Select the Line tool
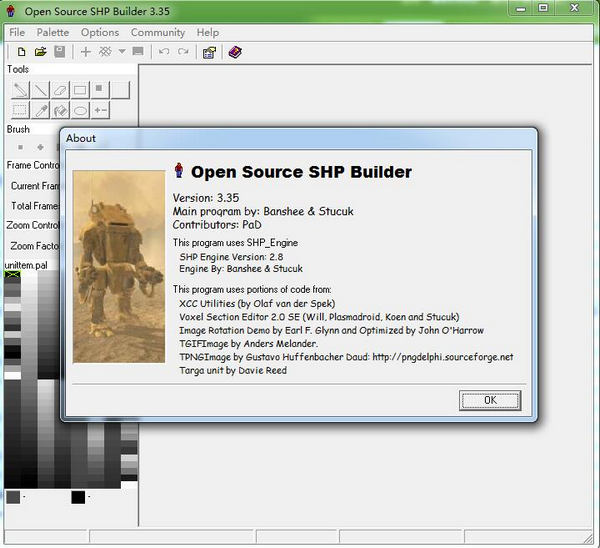The height and width of the screenshot is (548, 600). pyautogui.click(x=40, y=90)
